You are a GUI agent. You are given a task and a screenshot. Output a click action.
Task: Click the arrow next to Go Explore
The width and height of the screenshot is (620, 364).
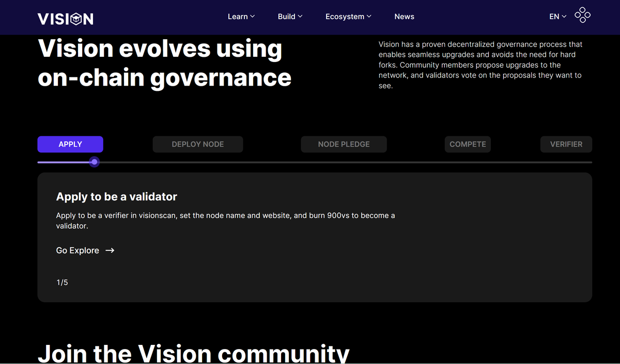(x=110, y=250)
